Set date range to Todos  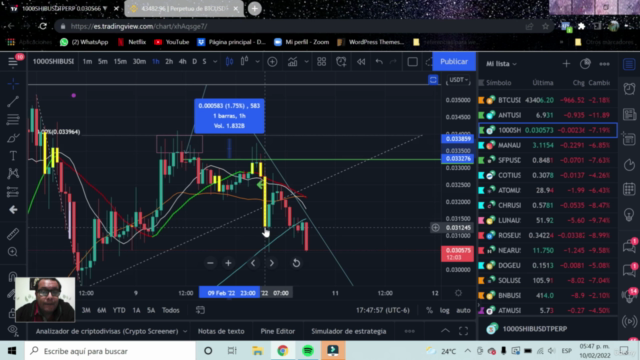tap(171, 310)
